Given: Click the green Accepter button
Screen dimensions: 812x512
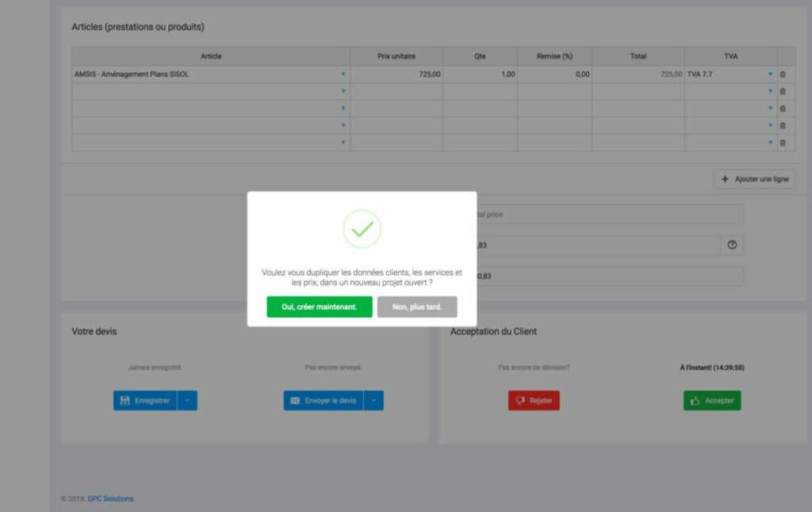Looking at the screenshot, I should point(712,401).
